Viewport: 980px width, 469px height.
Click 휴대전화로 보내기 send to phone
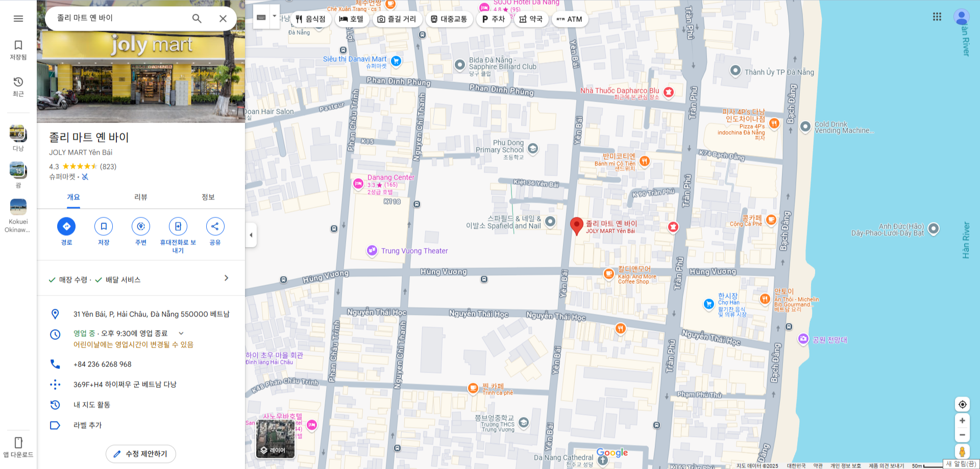pyautogui.click(x=178, y=226)
